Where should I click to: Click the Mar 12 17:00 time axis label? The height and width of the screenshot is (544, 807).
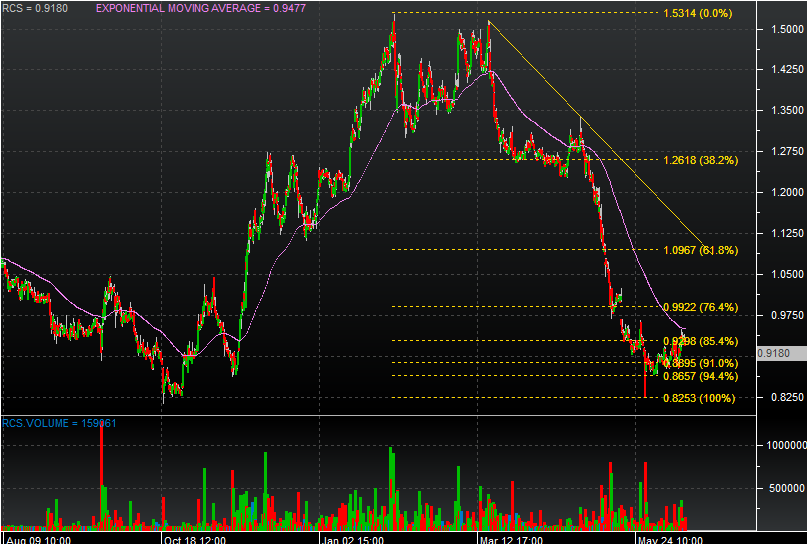tap(510, 538)
